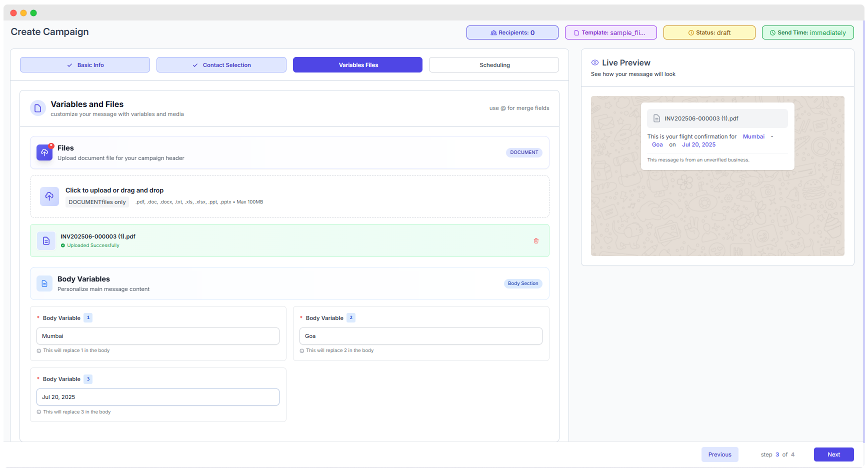Click the Recipients people icon in the header

(492, 32)
